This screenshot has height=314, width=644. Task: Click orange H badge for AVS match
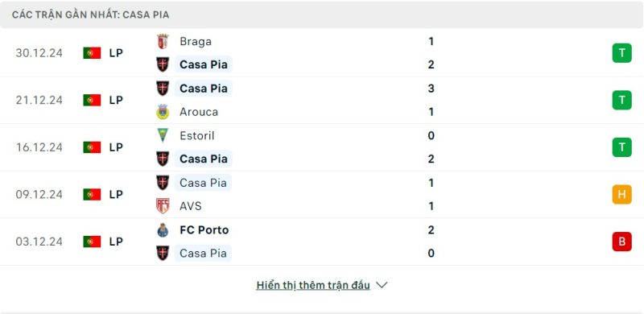tap(621, 194)
